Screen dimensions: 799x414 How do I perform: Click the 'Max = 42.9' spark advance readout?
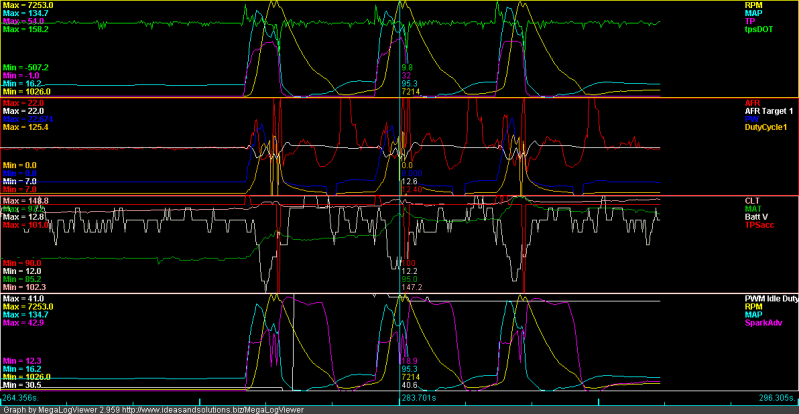23,323
